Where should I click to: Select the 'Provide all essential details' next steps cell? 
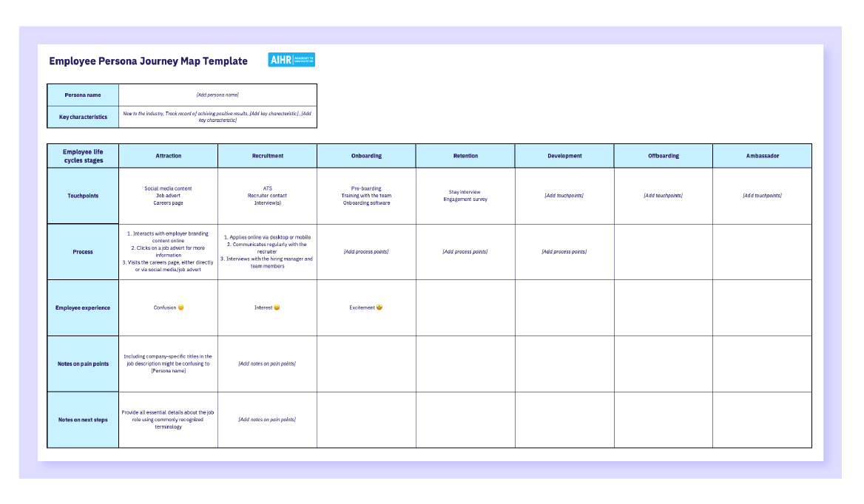pos(168,420)
